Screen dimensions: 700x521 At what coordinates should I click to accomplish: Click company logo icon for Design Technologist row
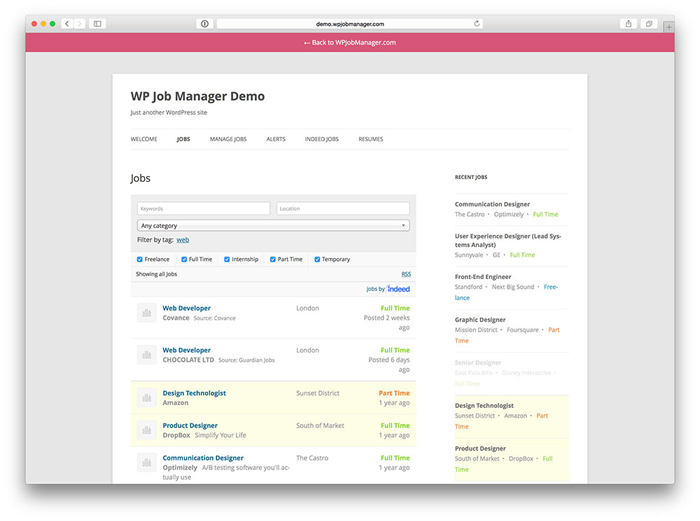(146, 397)
